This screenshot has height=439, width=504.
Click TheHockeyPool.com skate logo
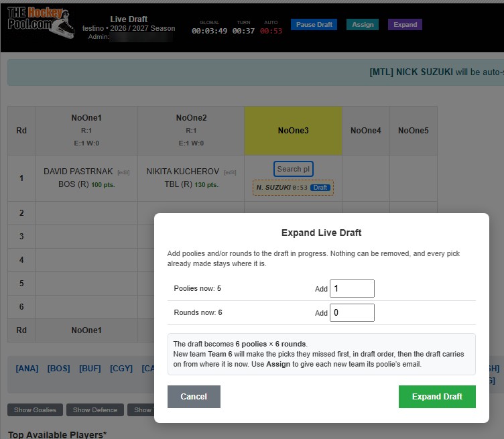point(41,23)
